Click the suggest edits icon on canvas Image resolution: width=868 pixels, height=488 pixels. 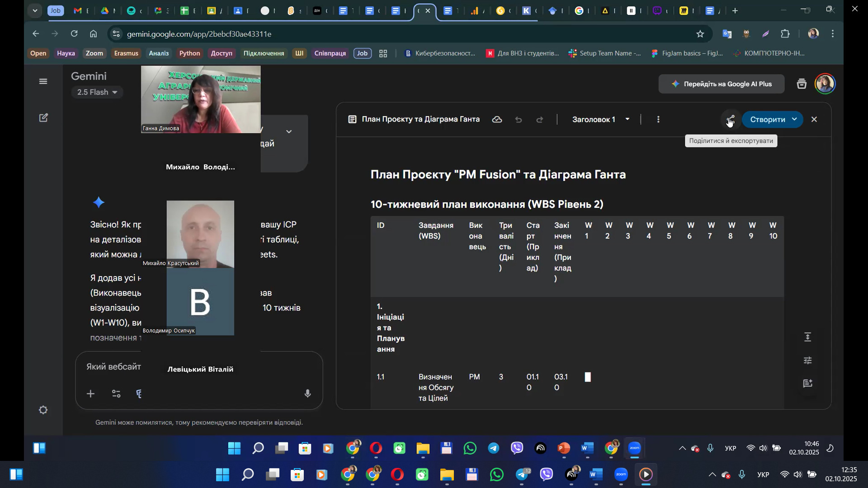tap(808, 384)
